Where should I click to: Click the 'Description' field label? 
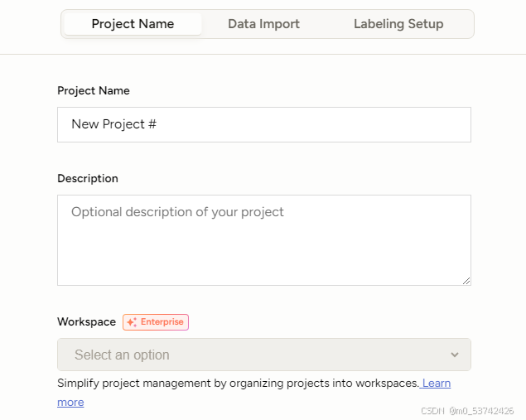point(88,178)
